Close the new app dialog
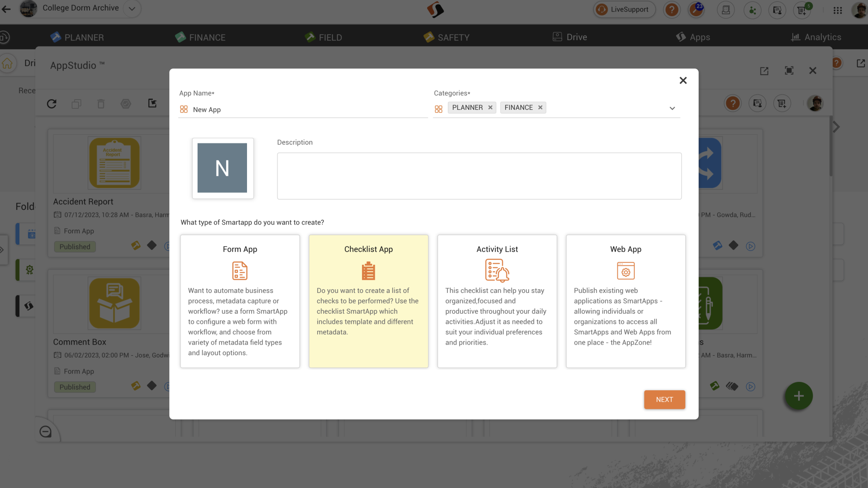This screenshot has width=868, height=488. [x=683, y=80]
